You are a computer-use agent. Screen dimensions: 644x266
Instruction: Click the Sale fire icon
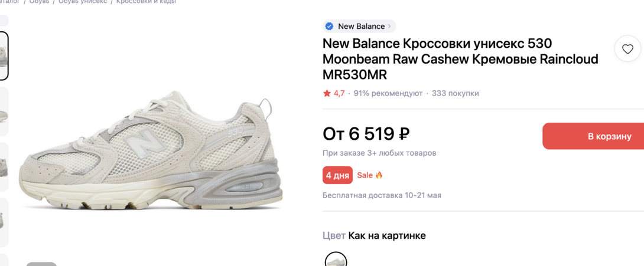(x=379, y=175)
